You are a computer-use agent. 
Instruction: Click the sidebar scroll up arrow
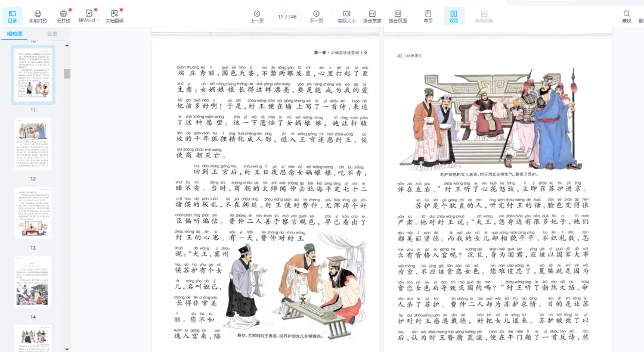click(67, 45)
